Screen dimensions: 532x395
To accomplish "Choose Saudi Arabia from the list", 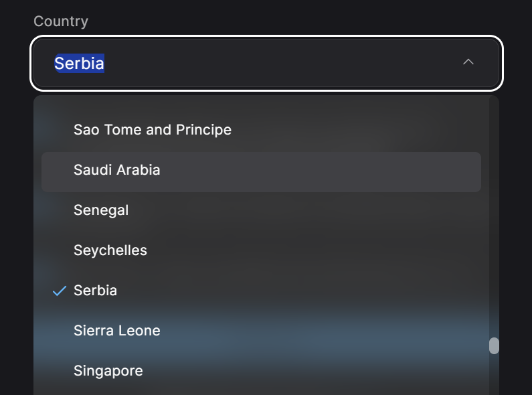I will point(117,170).
